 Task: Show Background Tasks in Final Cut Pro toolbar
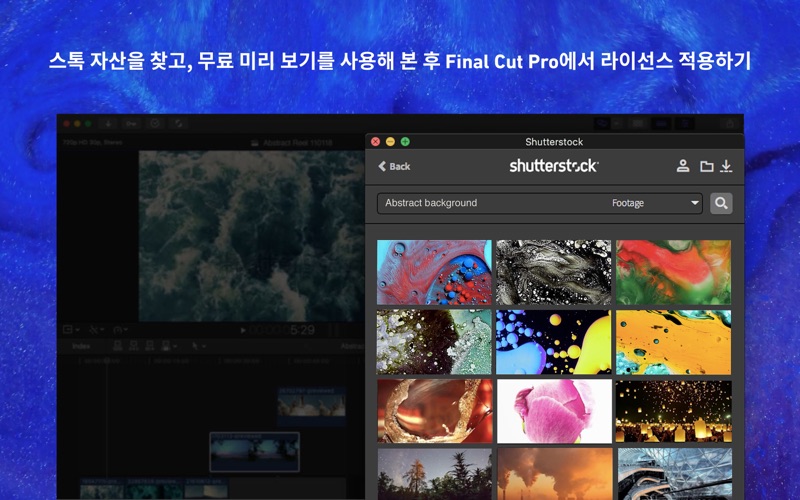(x=155, y=123)
